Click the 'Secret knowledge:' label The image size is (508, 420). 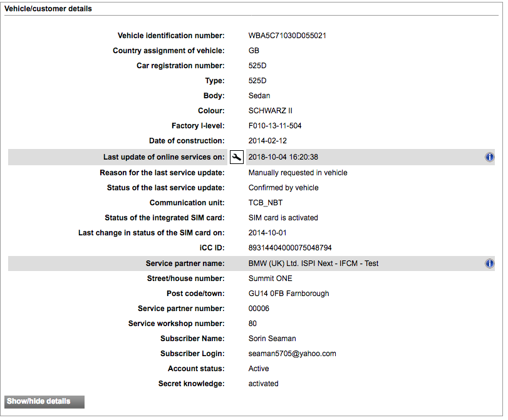(192, 384)
